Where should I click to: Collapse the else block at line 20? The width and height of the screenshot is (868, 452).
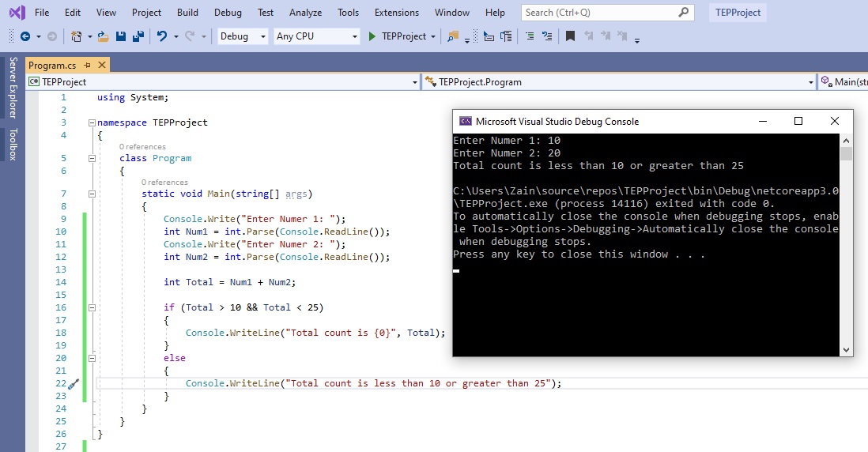92,358
